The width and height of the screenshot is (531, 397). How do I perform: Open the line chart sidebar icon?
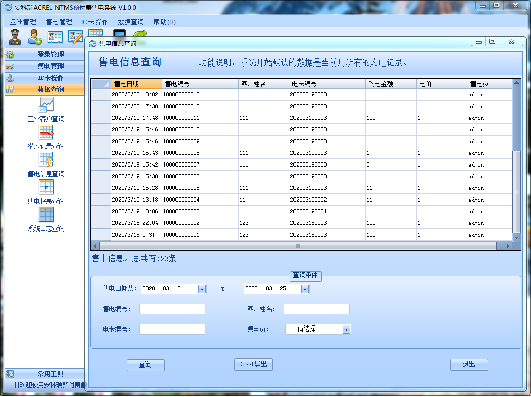pos(46,105)
